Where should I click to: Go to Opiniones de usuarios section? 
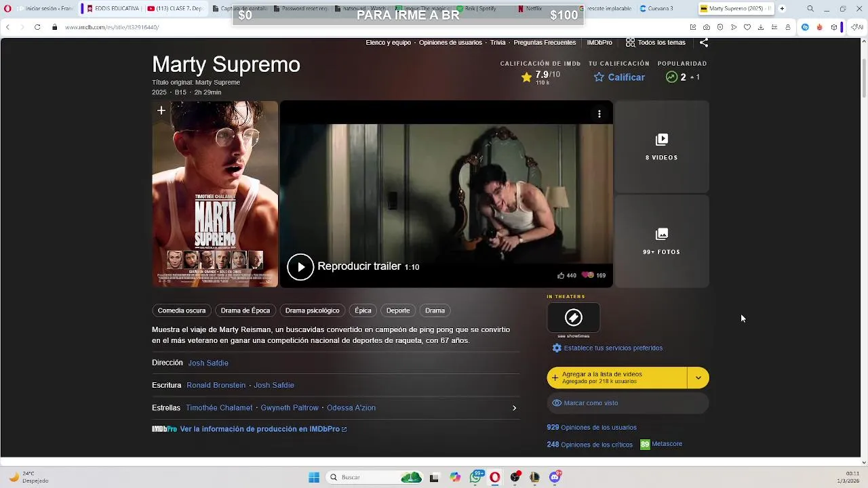pyautogui.click(x=450, y=42)
